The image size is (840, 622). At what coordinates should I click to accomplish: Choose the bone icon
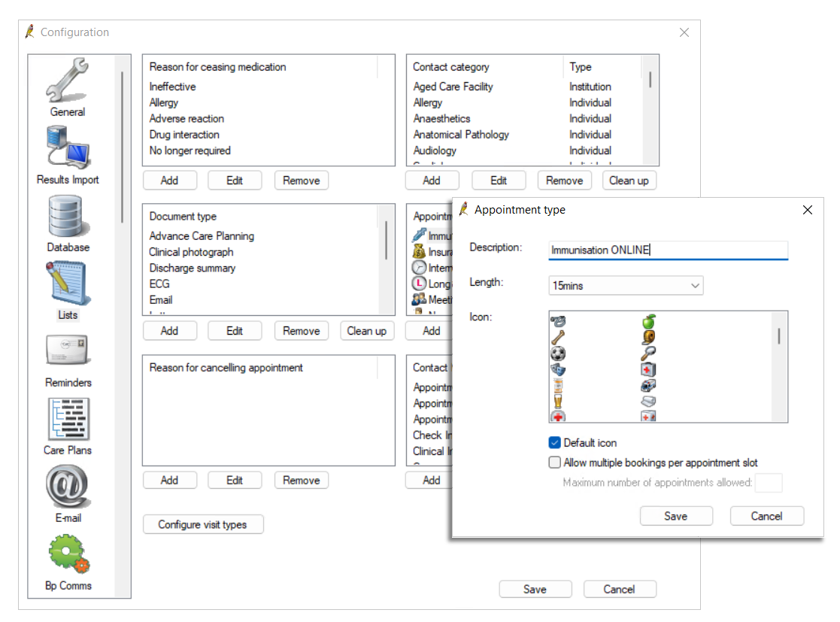(558, 338)
